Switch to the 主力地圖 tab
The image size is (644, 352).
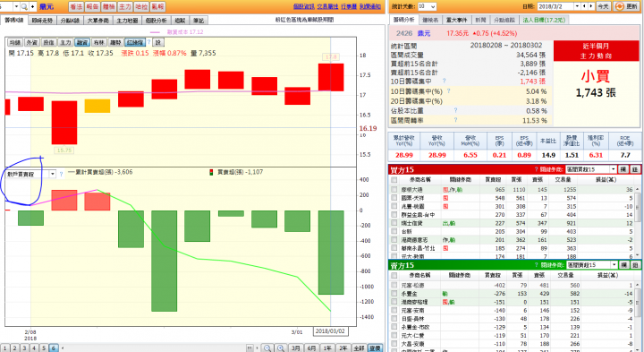(127, 20)
